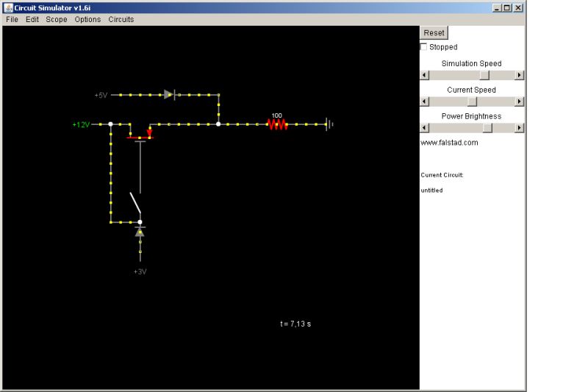Select the diode above the +3V source
Image resolution: width=588 pixels, height=392 pixels.
pyautogui.click(x=140, y=232)
